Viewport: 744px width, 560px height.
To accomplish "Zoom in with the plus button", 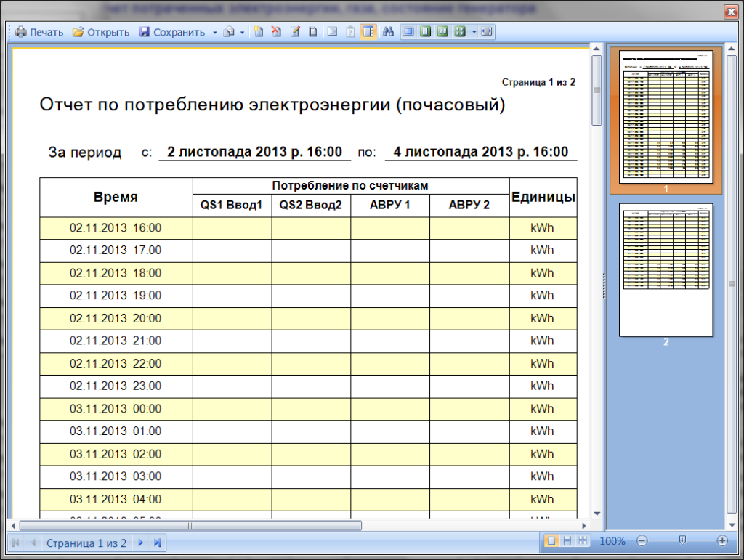I will point(722,540).
